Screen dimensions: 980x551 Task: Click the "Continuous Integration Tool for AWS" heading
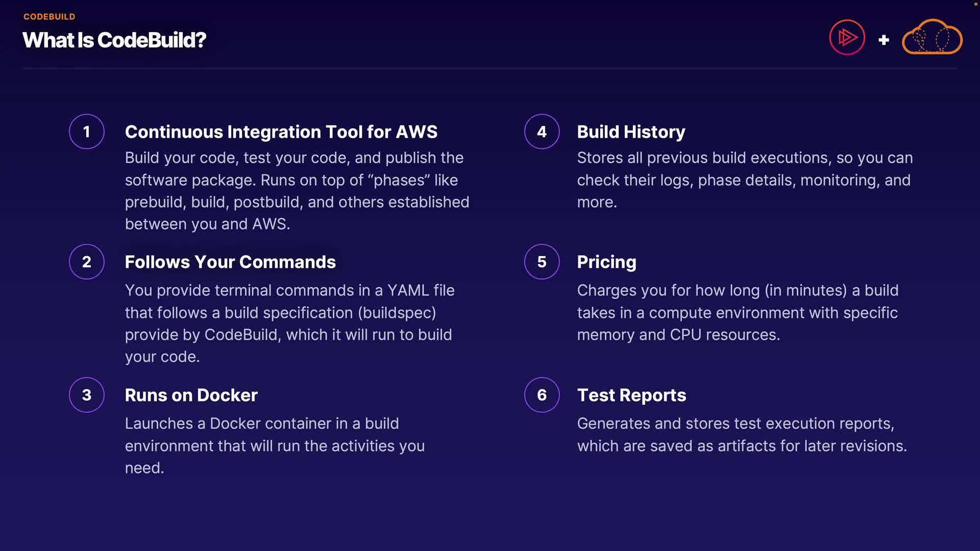(281, 132)
